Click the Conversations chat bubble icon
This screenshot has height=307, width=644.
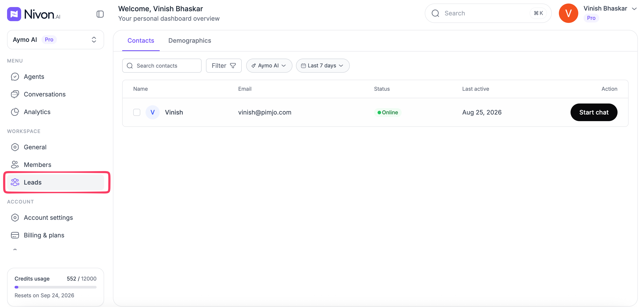coord(15,94)
